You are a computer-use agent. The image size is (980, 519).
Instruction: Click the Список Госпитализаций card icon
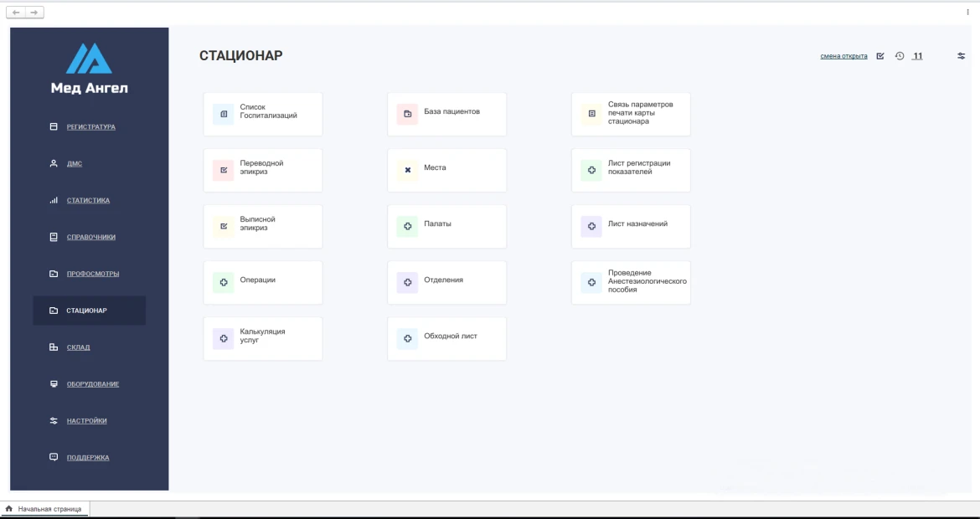click(223, 115)
